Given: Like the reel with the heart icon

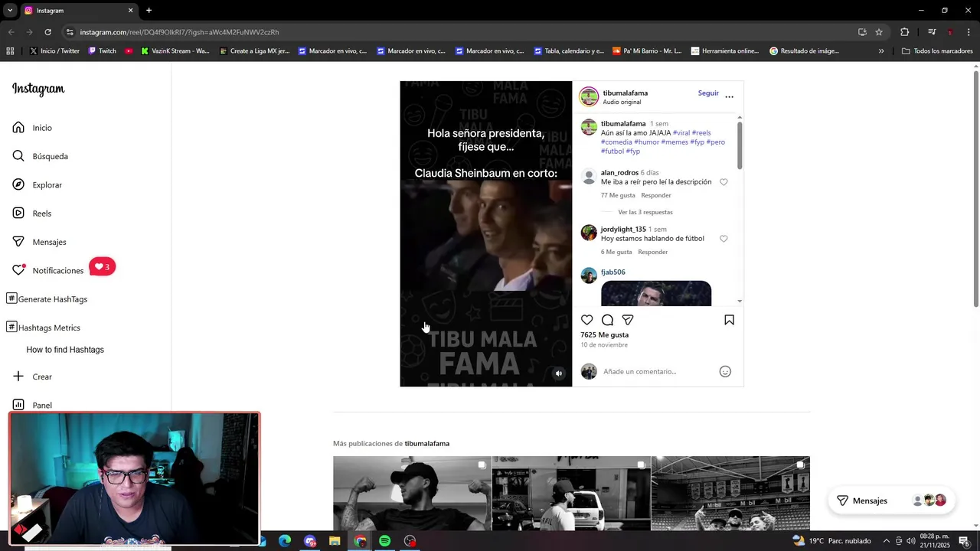Looking at the screenshot, I should (586, 320).
